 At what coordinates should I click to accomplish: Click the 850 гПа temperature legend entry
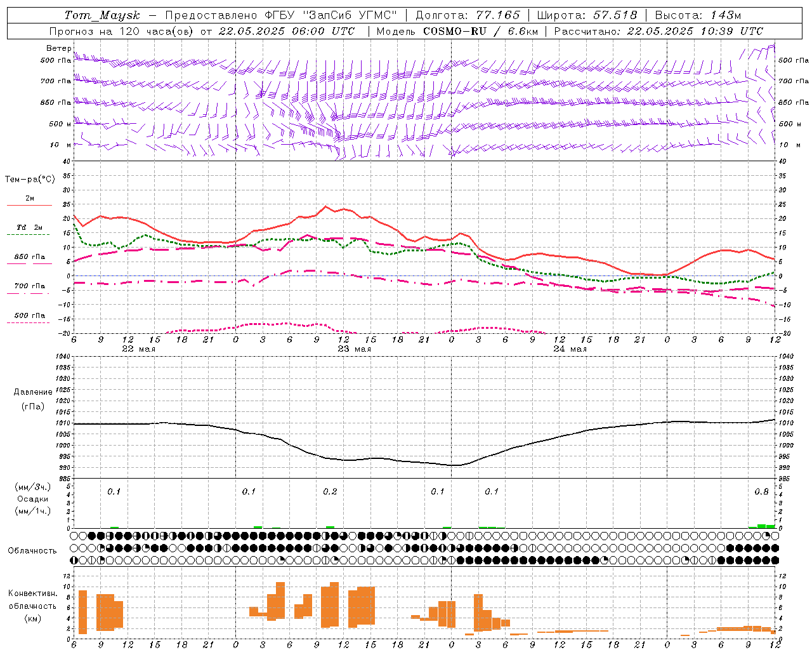30,257
